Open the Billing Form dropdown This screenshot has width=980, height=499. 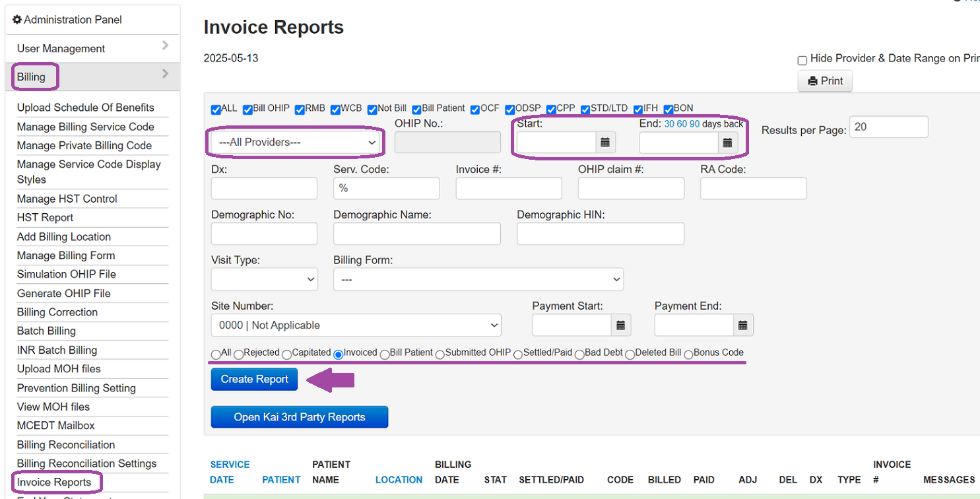(x=478, y=279)
